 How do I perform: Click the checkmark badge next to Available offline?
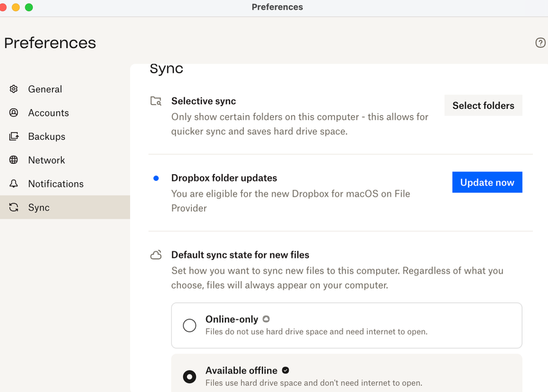(286, 371)
